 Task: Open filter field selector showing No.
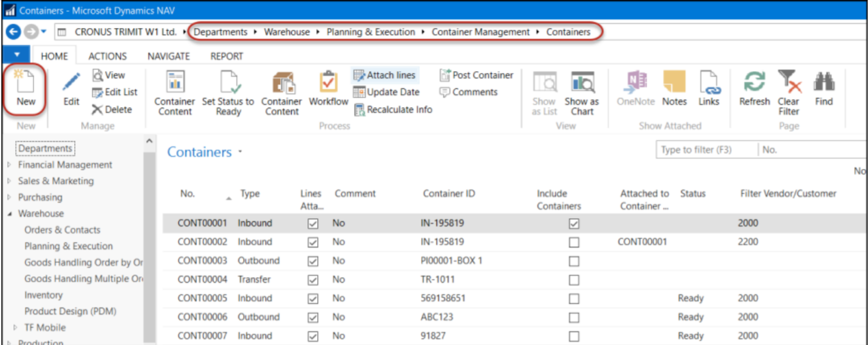click(813, 149)
